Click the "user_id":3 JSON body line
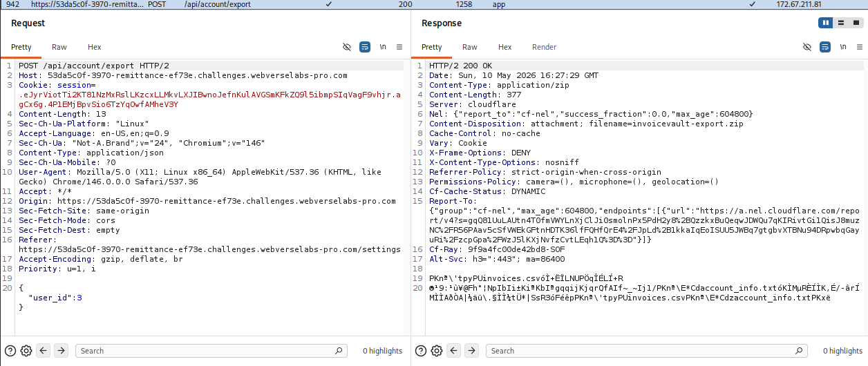 (x=55, y=298)
